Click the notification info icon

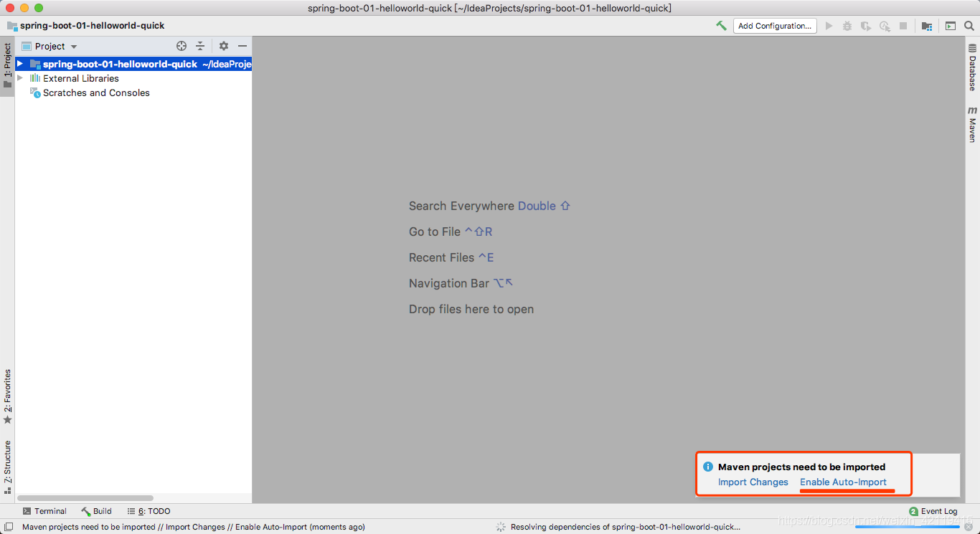tap(708, 467)
